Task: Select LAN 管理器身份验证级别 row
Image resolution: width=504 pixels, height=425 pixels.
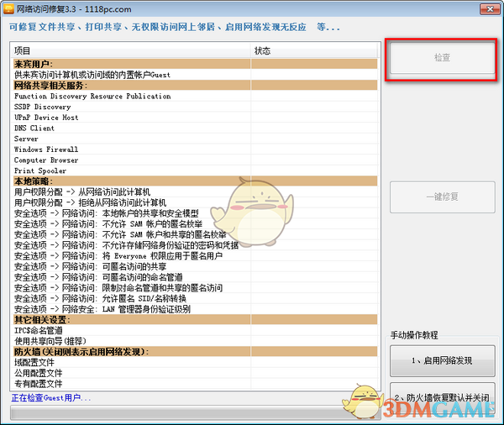Action: (196, 309)
